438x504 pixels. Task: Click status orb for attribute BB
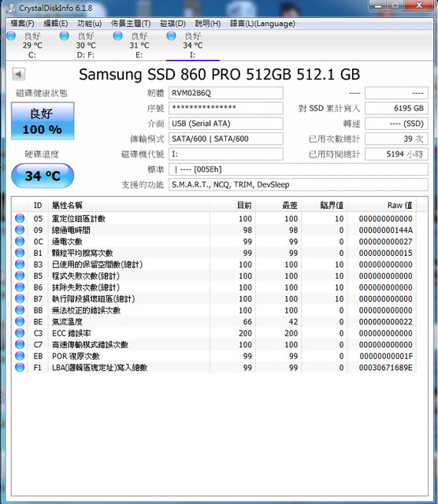(x=20, y=309)
